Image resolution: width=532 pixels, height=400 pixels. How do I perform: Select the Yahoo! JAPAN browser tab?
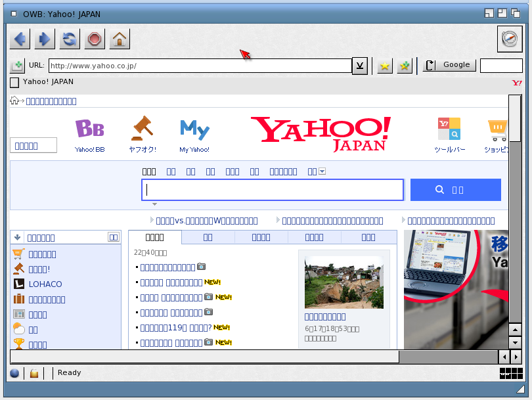(48, 82)
